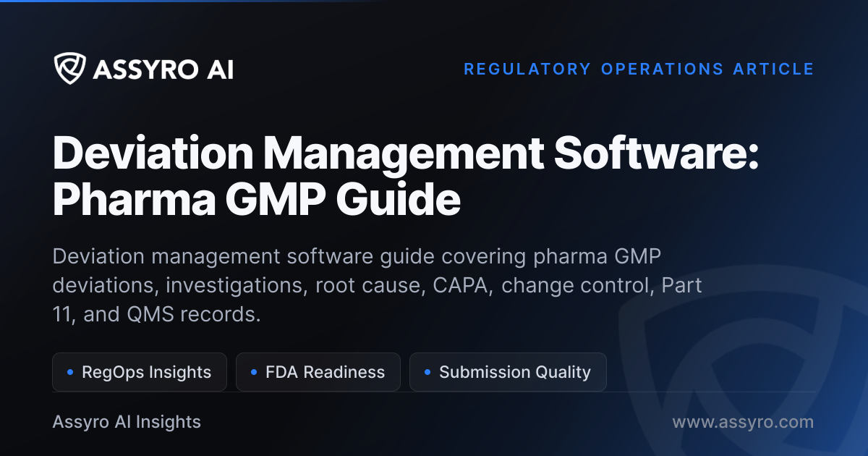This screenshot has width=868, height=456.
Task: Select the RegOps Insights tag
Action: click(x=140, y=372)
